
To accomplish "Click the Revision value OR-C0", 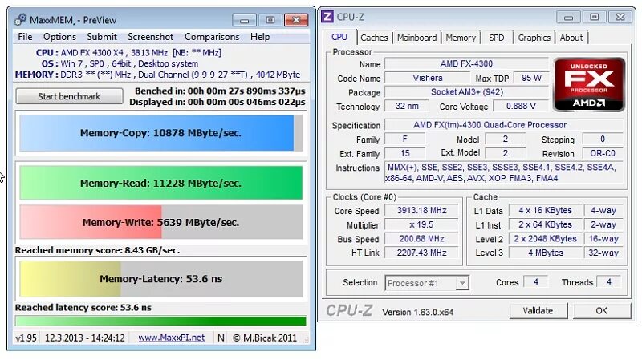I will [603, 153].
